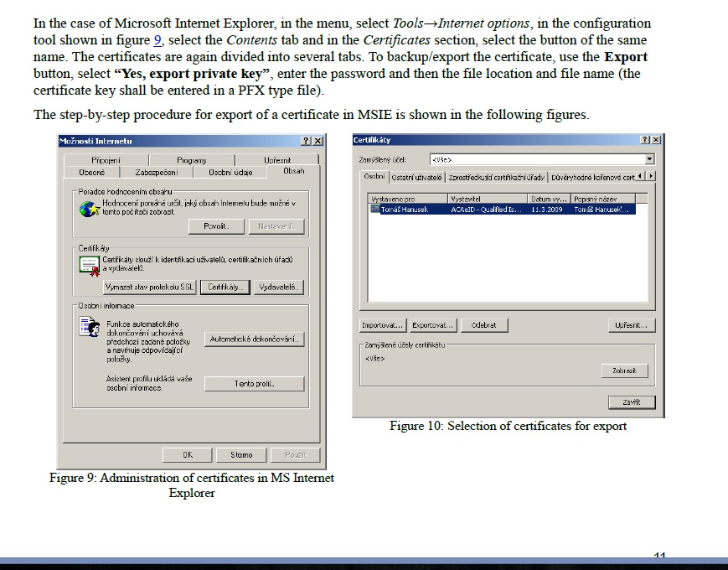Click the certificate icon with red ribbon
The width and height of the screenshot is (728, 570).
[x=90, y=266]
